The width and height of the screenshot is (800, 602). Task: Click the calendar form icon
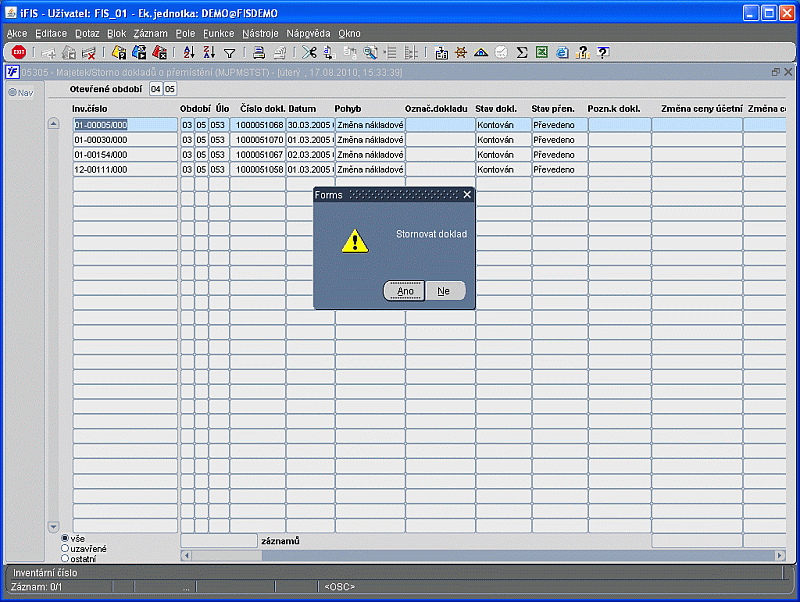(441, 53)
